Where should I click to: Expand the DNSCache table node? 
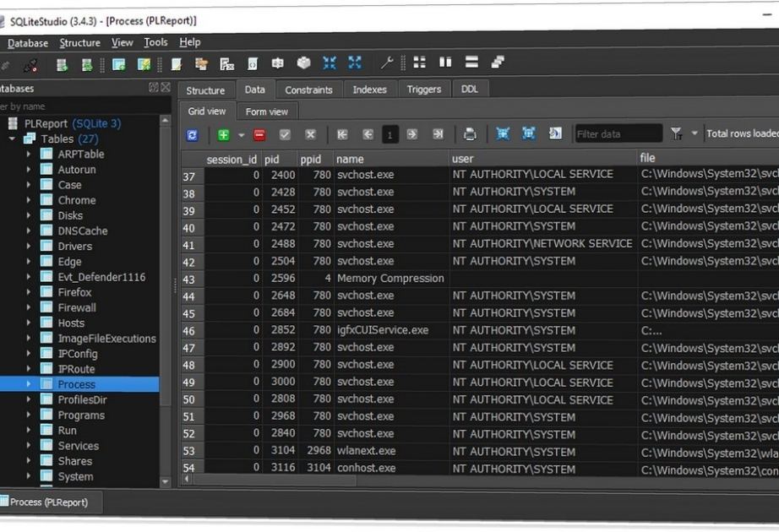pos(29,231)
